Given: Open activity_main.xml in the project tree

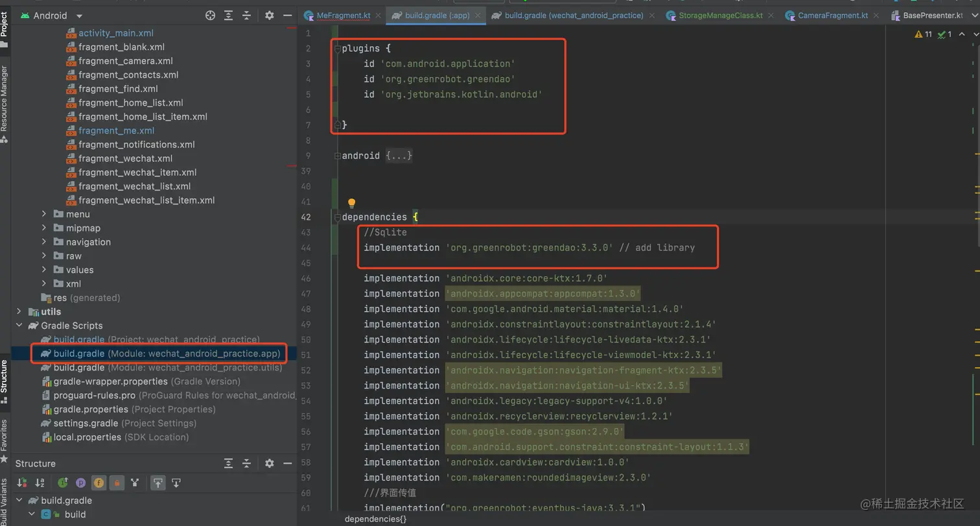Looking at the screenshot, I should pos(115,33).
